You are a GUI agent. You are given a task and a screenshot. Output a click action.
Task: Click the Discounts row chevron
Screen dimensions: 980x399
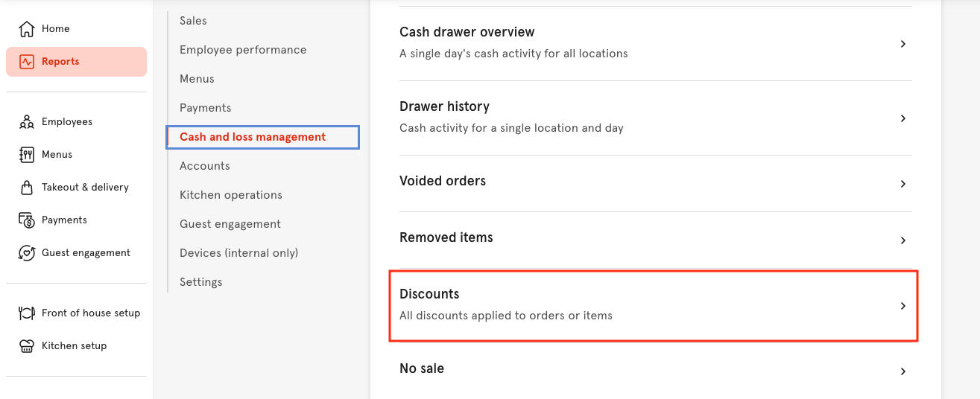(902, 306)
